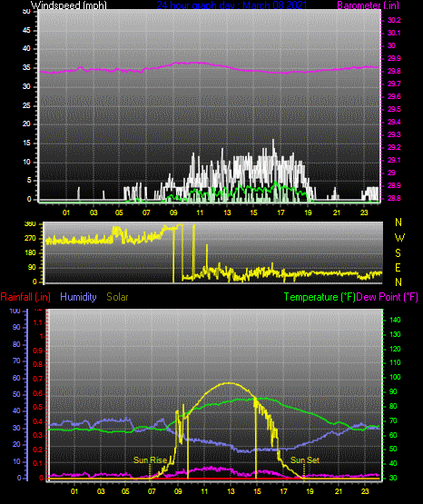Click the 'Sun Rise' marker label

[x=150, y=460]
